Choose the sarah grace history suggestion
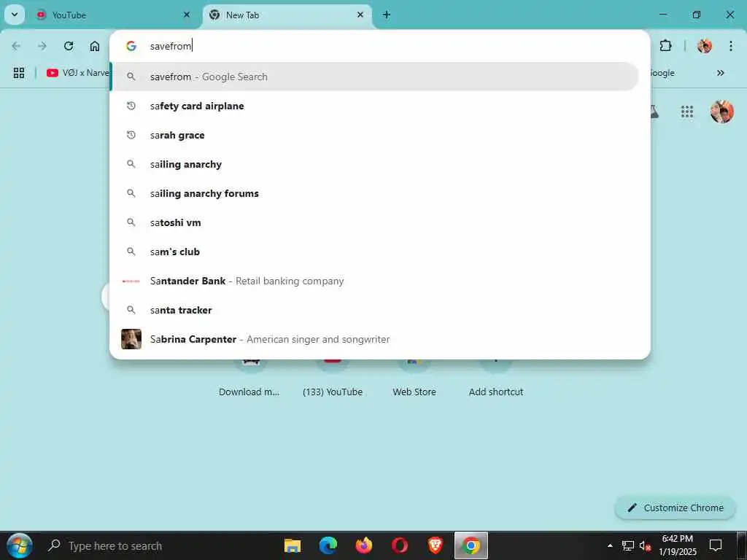The image size is (747, 560). [379, 135]
